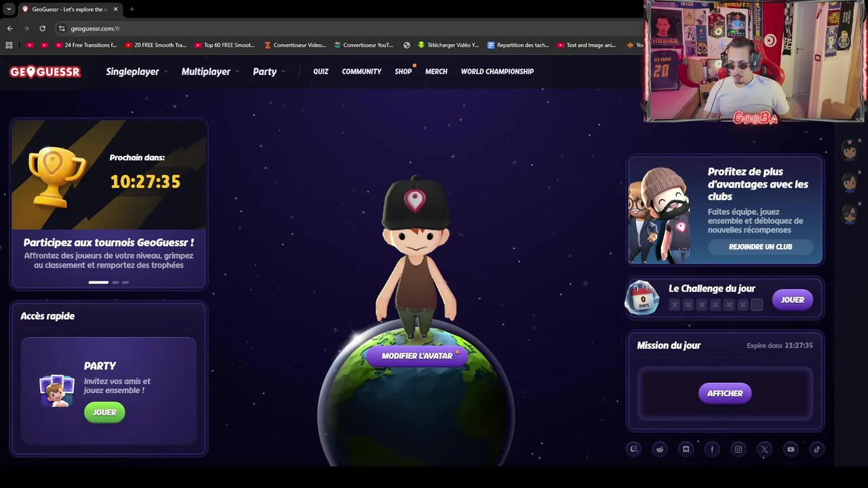Image resolution: width=868 pixels, height=488 pixels.
Task: Open the COMMUNITY page
Action: (x=361, y=72)
